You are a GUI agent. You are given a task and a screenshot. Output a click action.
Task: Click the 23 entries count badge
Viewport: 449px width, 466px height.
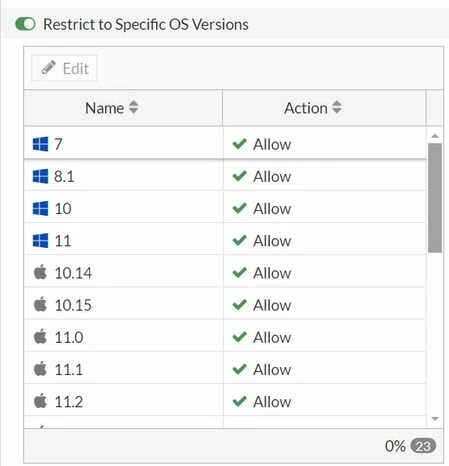pyautogui.click(x=423, y=446)
